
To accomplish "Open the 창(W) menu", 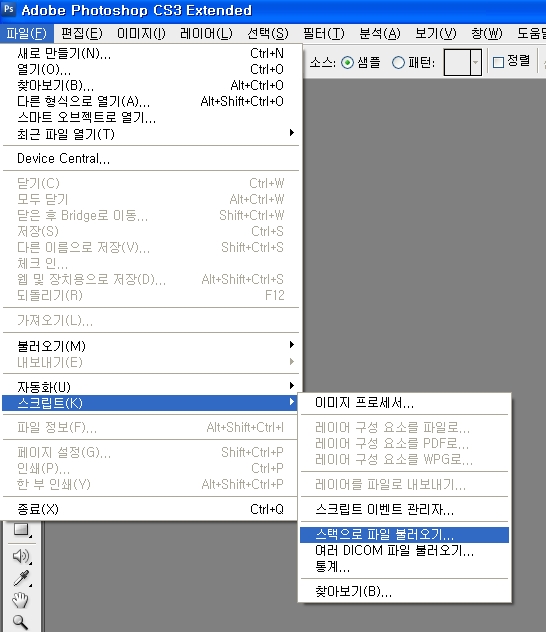I will (x=487, y=33).
